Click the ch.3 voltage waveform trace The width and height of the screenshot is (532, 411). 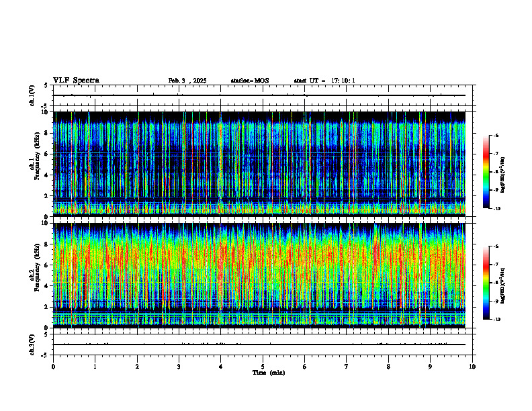pos(259,345)
